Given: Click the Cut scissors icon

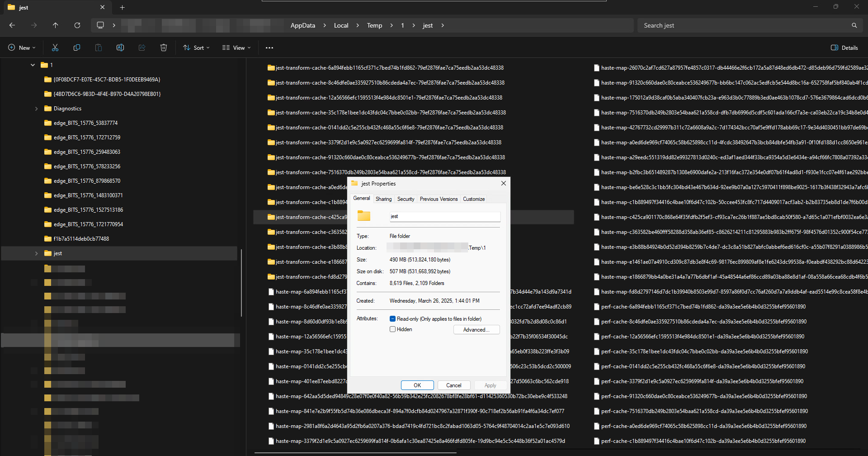Looking at the screenshot, I should click(55, 47).
